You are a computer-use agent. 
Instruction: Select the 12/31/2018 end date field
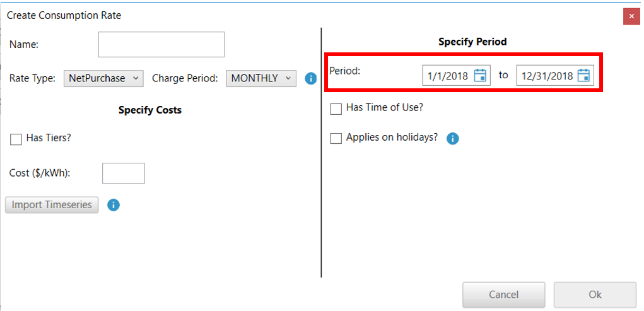click(546, 76)
